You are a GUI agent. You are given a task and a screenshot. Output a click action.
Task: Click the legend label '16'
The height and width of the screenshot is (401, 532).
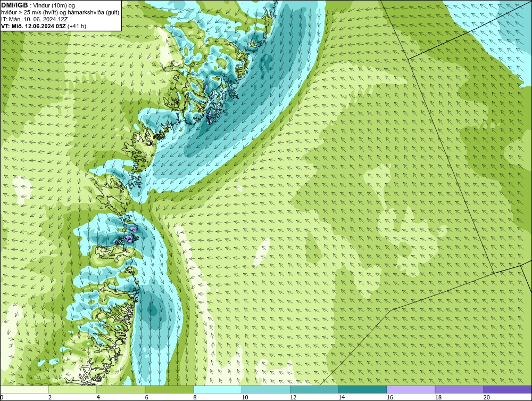tap(390, 397)
